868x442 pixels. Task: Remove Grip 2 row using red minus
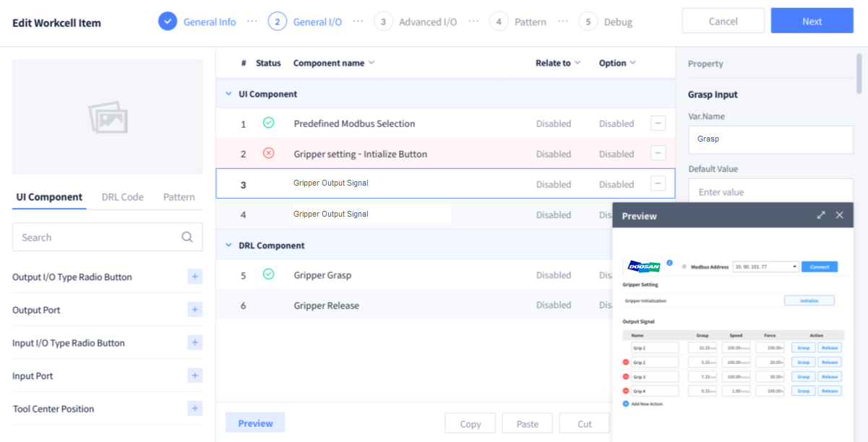pos(626,363)
